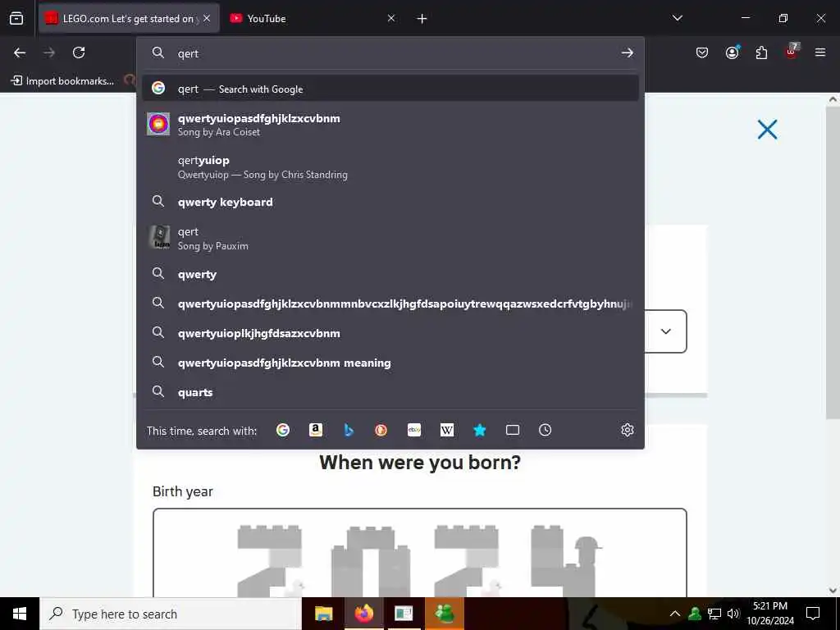
Task: Pick the 'quarts' suggestion
Action: (x=390, y=392)
